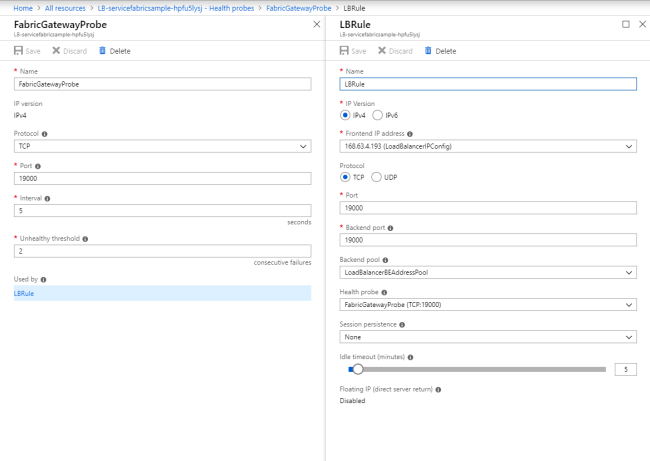Click probe Port field 19000

[x=162, y=178]
